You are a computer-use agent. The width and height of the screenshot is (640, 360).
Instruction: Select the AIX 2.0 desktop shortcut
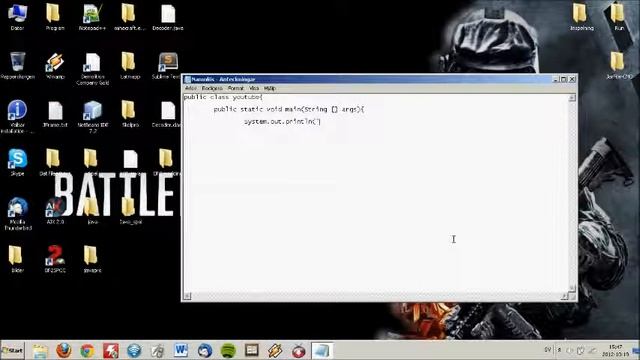tap(55, 211)
